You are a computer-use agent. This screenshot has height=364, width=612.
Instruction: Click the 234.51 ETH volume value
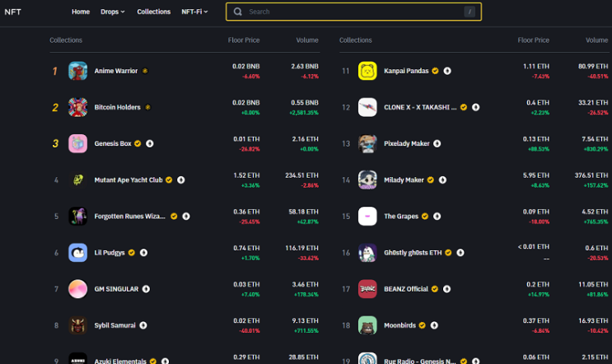click(301, 175)
